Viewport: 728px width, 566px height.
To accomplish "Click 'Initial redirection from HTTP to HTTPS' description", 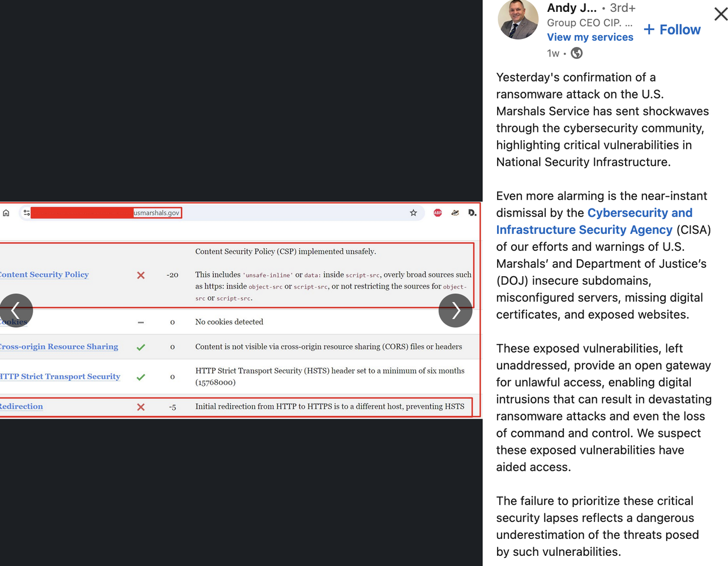I will pos(330,406).
